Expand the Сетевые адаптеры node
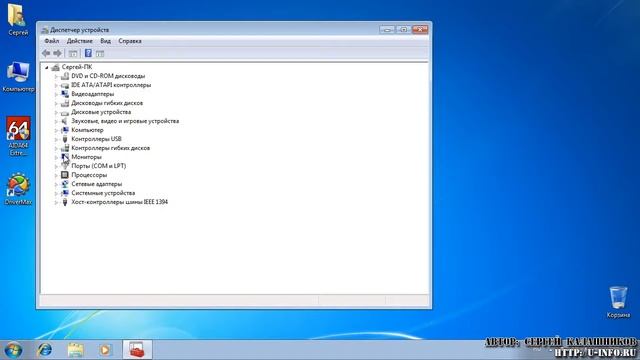This screenshot has height=360, width=640. click(56, 184)
